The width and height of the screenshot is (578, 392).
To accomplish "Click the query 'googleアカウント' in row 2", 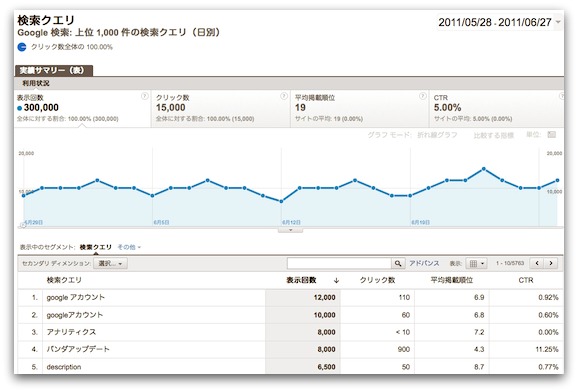I will click(74, 315).
